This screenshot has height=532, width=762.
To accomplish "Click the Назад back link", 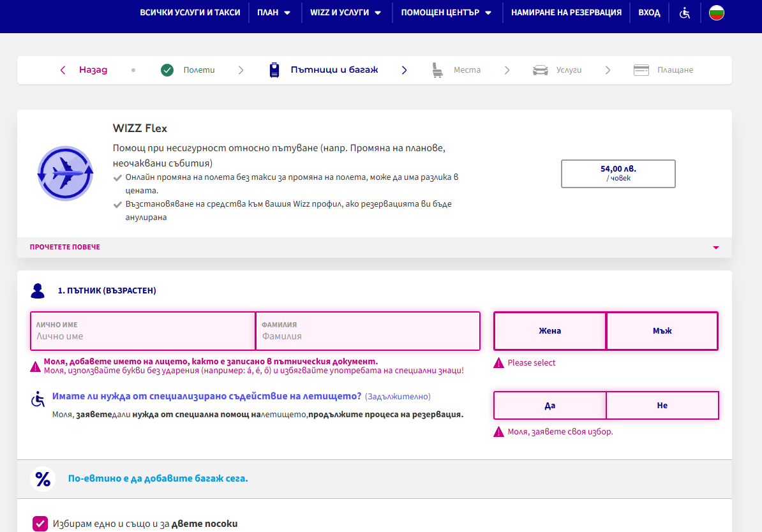I will [x=93, y=70].
